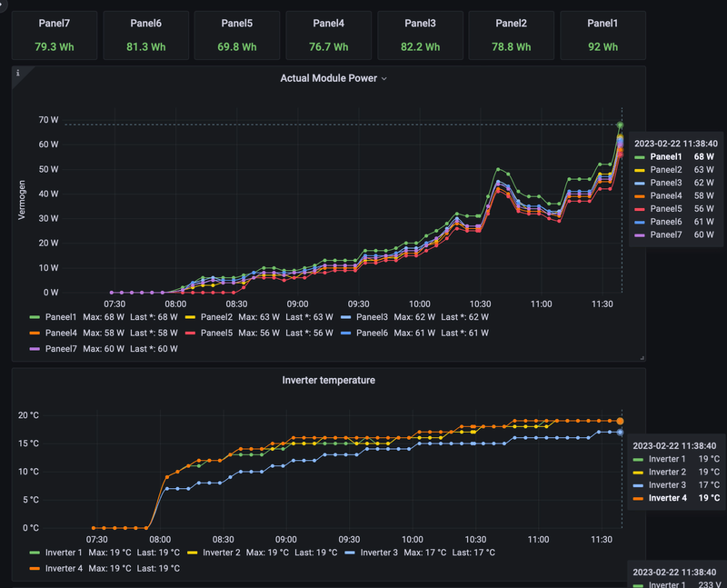Click the orange Paneel4 series icon in legend
This screenshot has width=727, height=588.
35,333
